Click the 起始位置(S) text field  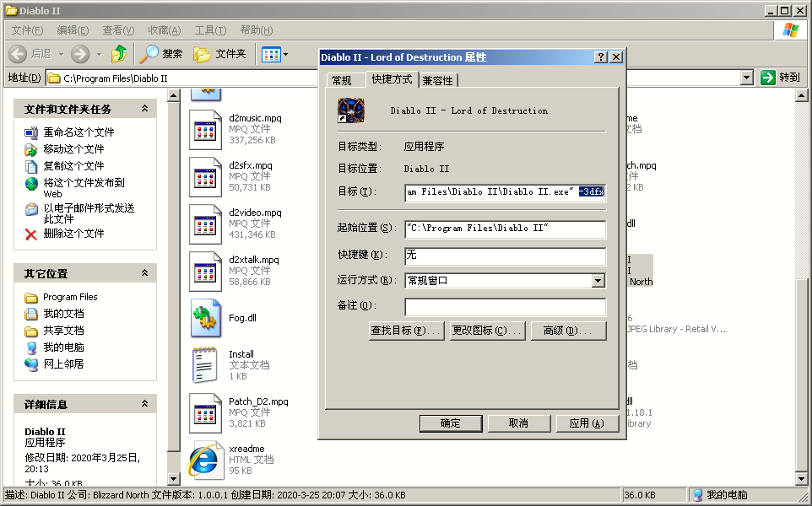tap(505, 229)
